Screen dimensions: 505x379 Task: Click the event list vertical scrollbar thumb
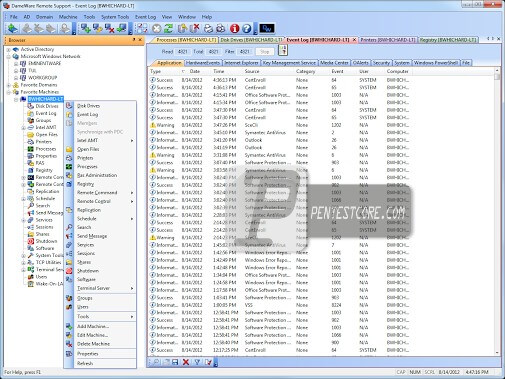(497, 77)
